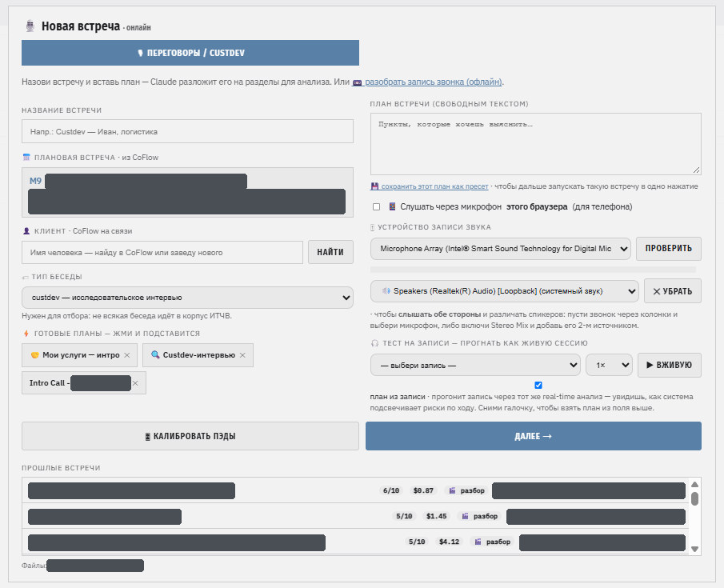Select the Переговоры / Custdev tab
Image resolution: width=724 pixels, height=588 pixels.
(x=190, y=53)
